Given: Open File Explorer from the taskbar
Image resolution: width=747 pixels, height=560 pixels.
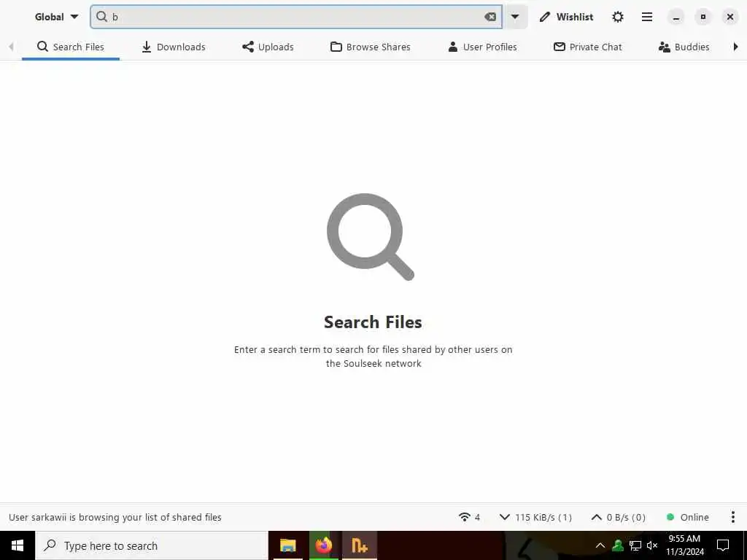Looking at the screenshot, I should click(x=287, y=545).
